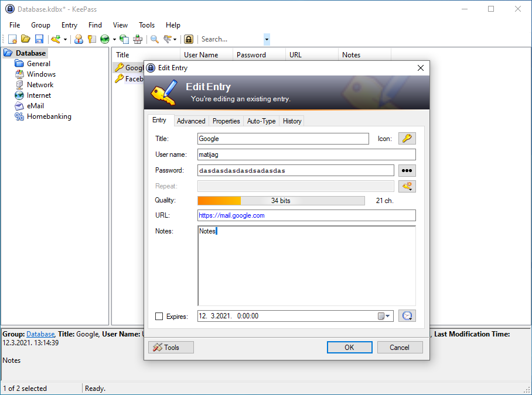Screen dimensions: 532x395
Task: Click the User name field
Action: point(306,154)
